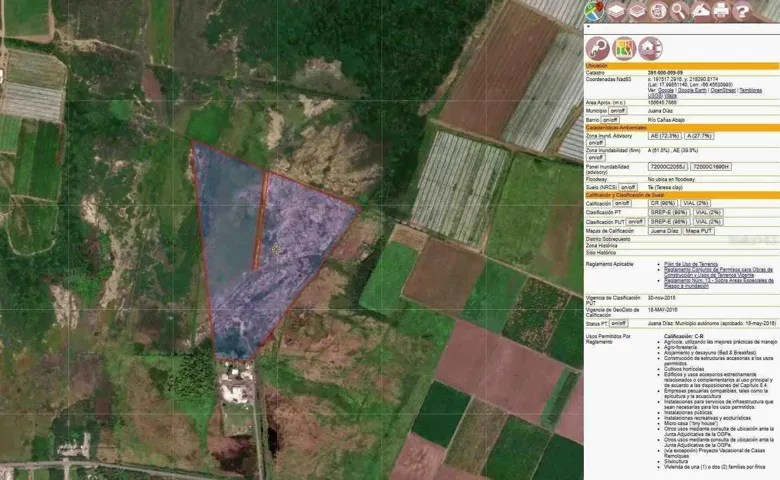Click the globe map logo icon
Viewport: 780px width, 480px height.
click(594, 10)
